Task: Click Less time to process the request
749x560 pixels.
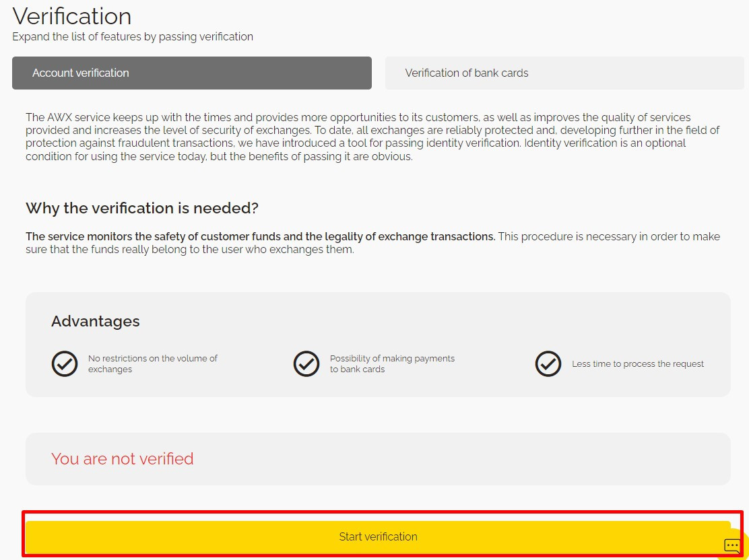Action: [638, 364]
